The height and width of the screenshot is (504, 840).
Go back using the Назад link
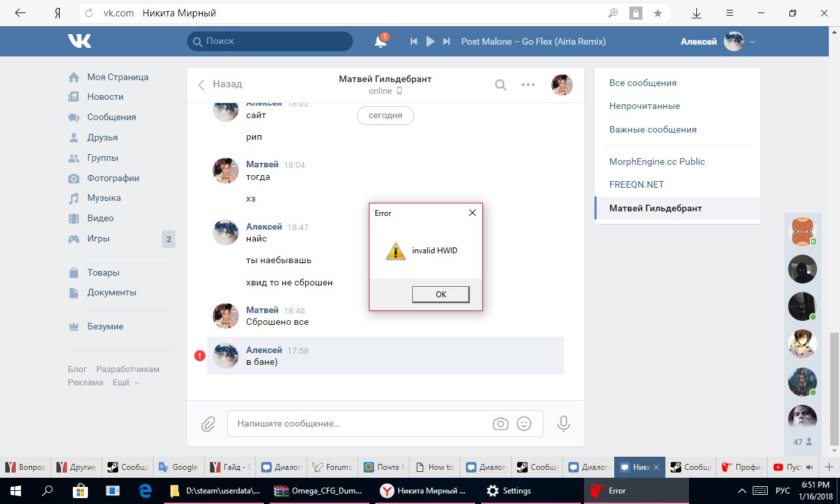point(220,84)
